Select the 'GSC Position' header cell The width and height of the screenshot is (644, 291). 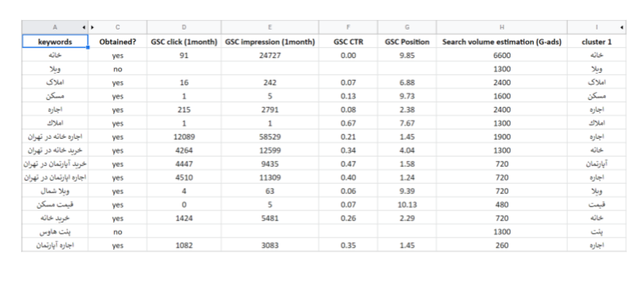click(407, 41)
